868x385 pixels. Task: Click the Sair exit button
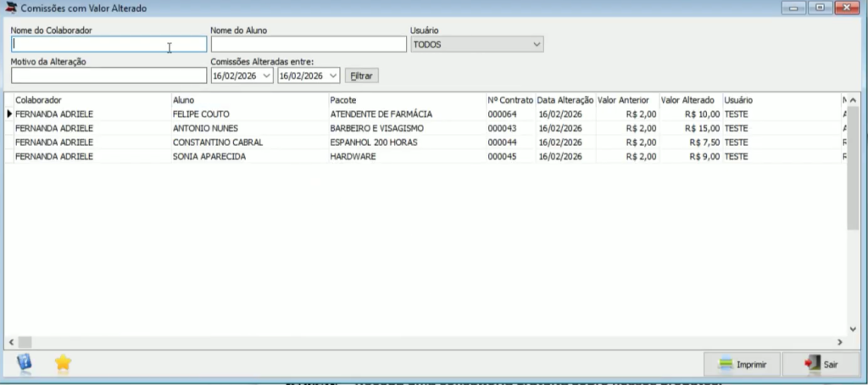coord(821,365)
